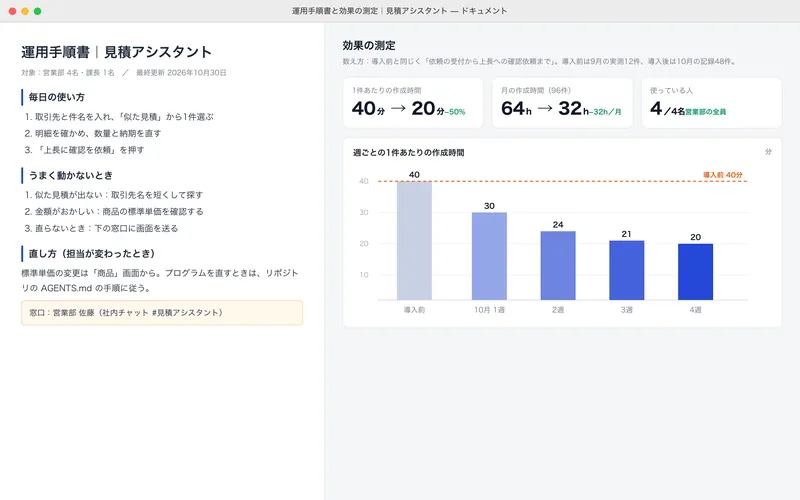
Task: Click the green fullscreen window button
Action: pos(37,11)
